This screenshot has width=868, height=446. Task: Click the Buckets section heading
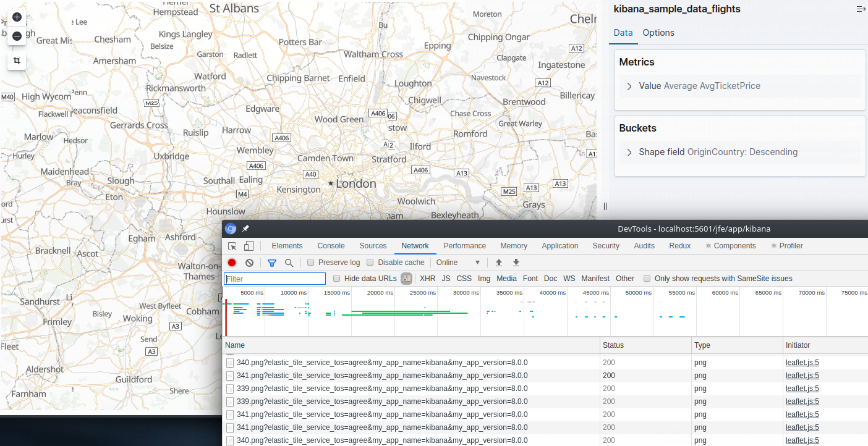637,128
